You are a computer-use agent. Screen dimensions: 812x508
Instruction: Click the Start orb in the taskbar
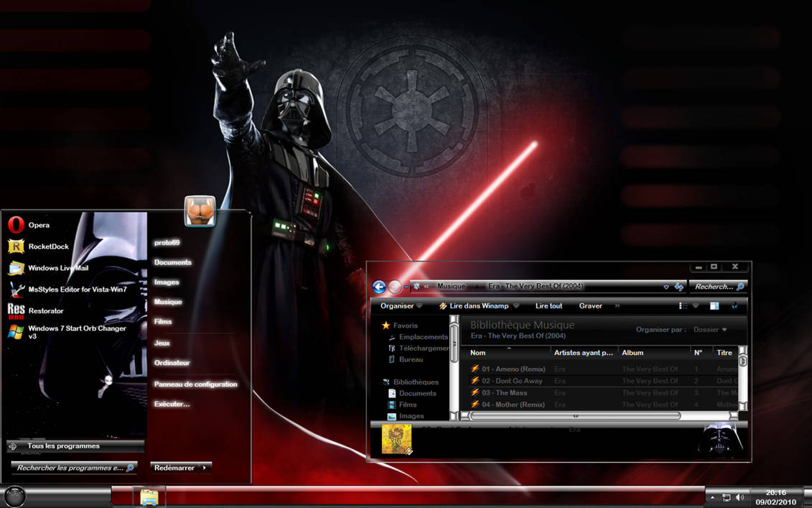16,497
